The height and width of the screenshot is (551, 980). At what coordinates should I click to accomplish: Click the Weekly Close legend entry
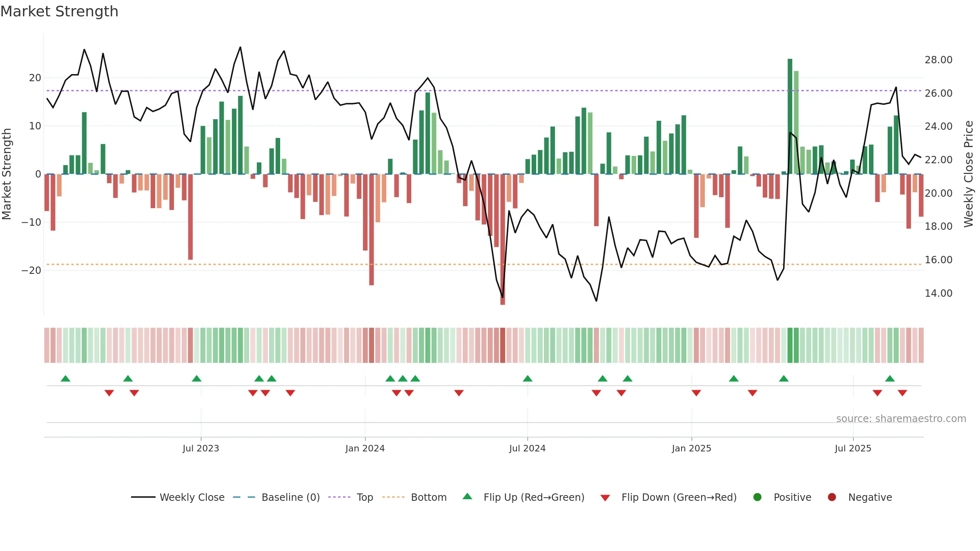tap(178, 497)
